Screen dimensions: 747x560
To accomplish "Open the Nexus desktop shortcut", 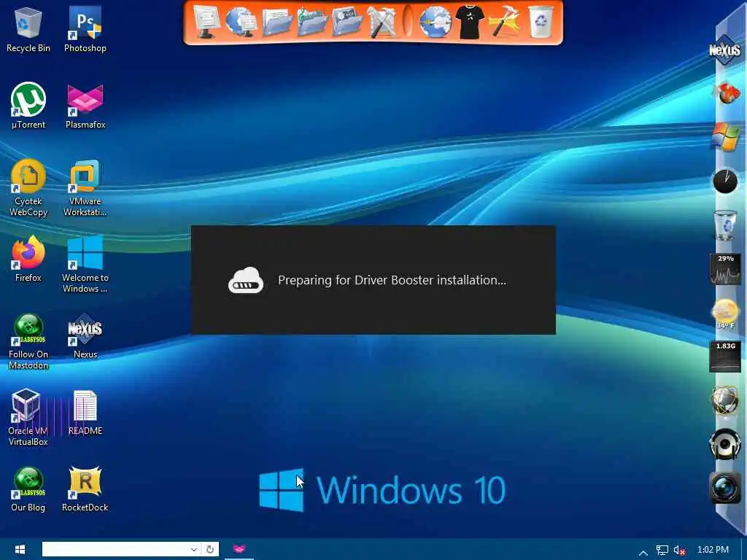I will tap(85, 335).
